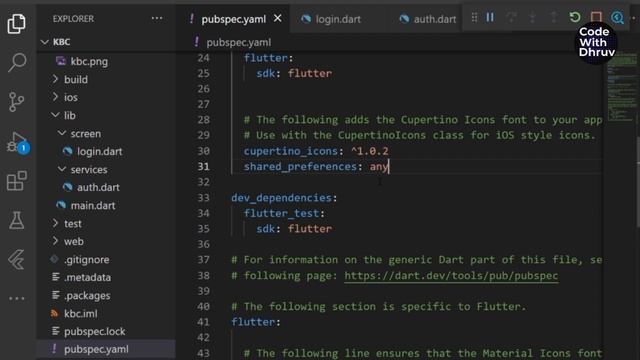Viewport: 640px width, 360px height.
Task: Click the editor vertical scrollbar
Action: pyautogui.click(x=638, y=182)
